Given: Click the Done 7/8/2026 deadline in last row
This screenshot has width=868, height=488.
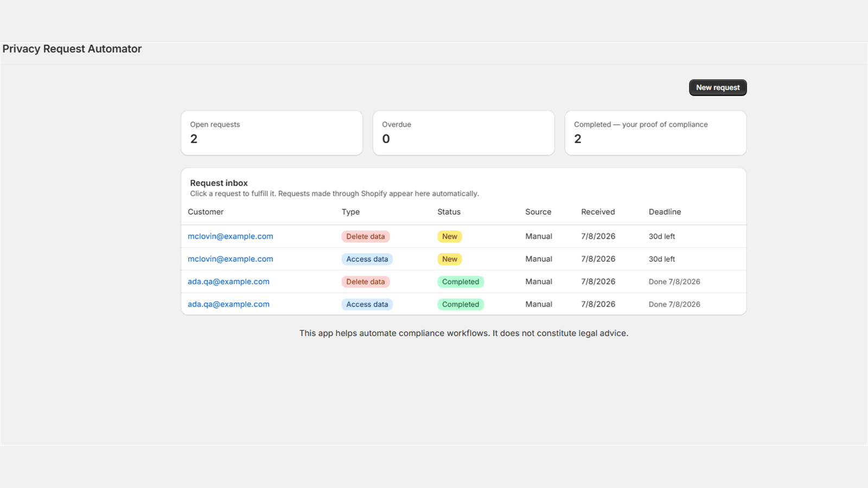Looking at the screenshot, I should click(x=674, y=305).
